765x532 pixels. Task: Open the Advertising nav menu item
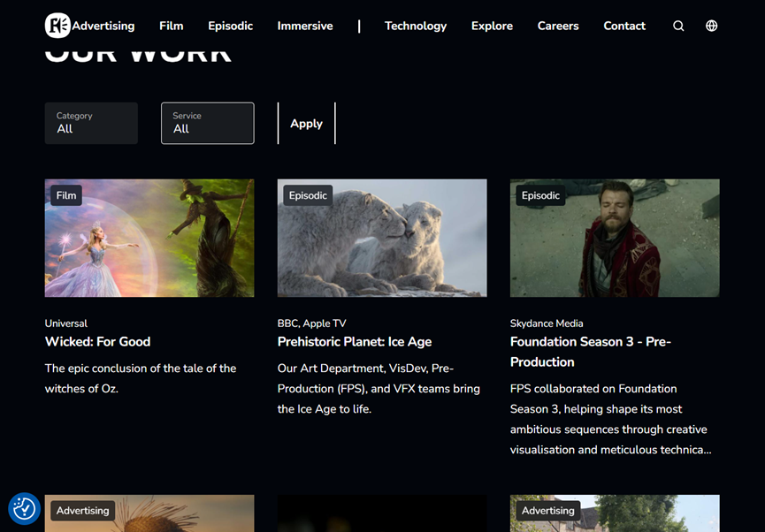click(103, 26)
